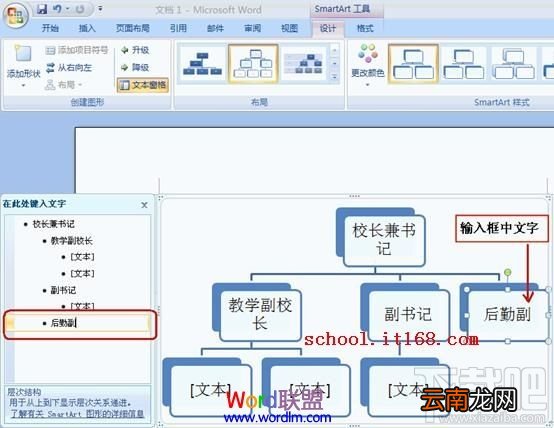The height and width of the screenshot is (428, 554).
Task: Select the second SmartArt style thumbnail
Action: tap(464, 64)
